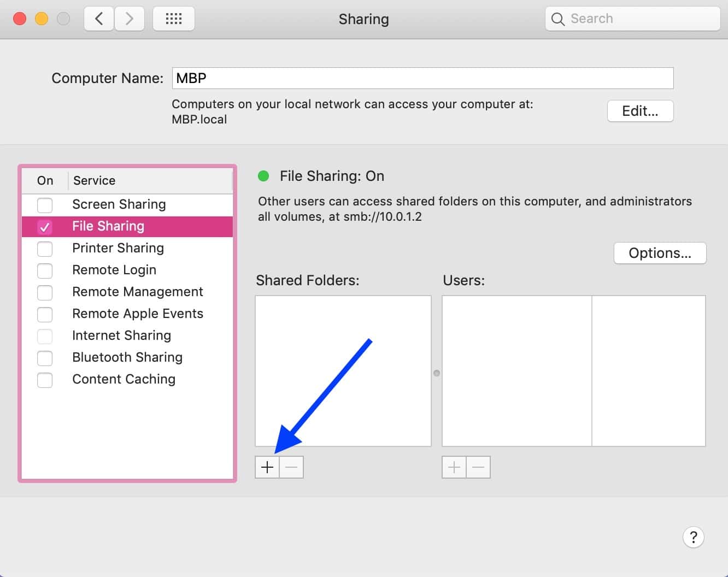This screenshot has height=577, width=728.
Task: Go forward with the right chevron button
Action: tap(130, 19)
